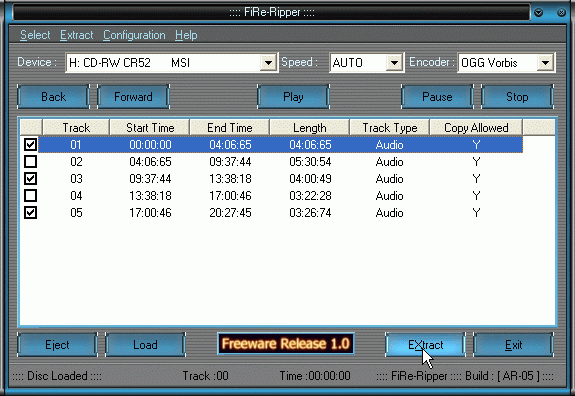
Task: Stop playback with the Stop button
Action: (517, 97)
